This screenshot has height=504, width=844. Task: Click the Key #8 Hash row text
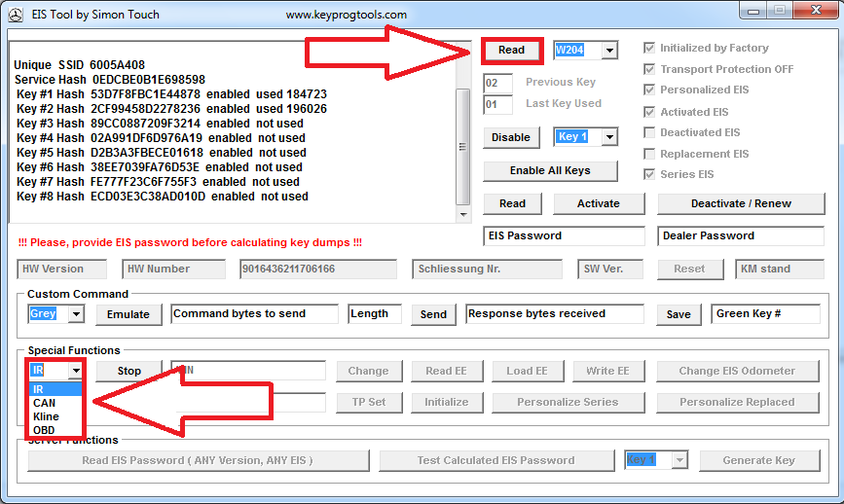162,197
